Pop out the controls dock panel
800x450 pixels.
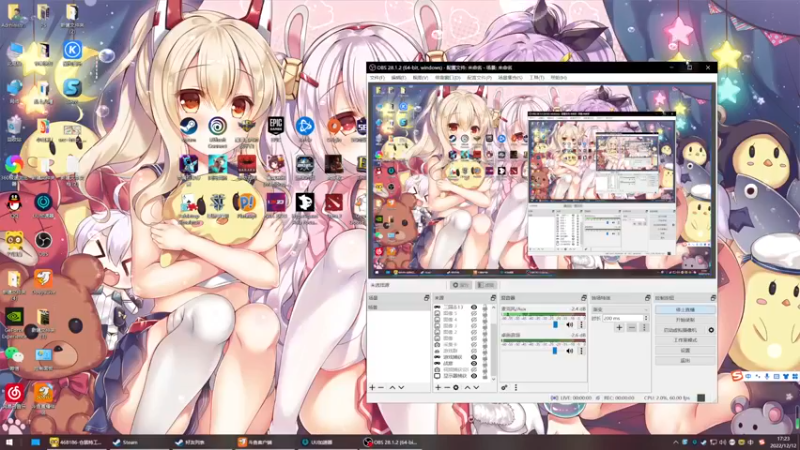point(713,298)
